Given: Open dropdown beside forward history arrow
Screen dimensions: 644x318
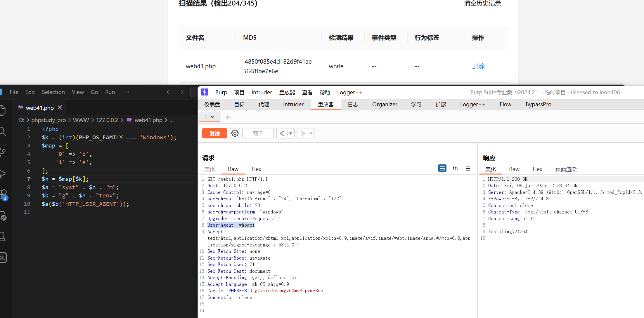Looking at the screenshot, I should (x=311, y=133).
